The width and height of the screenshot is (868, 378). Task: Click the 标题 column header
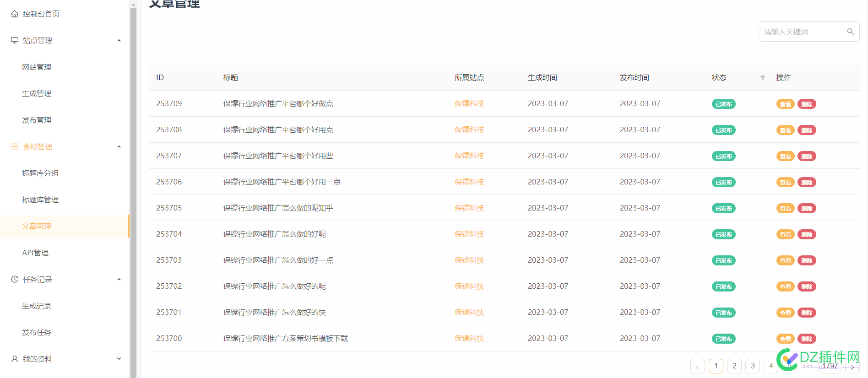point(231,78)
